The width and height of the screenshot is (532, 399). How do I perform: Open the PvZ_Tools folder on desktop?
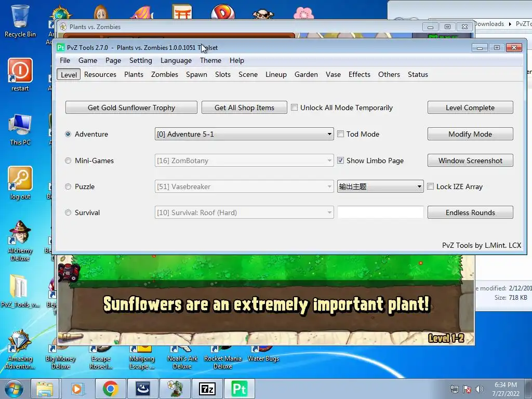20,290
